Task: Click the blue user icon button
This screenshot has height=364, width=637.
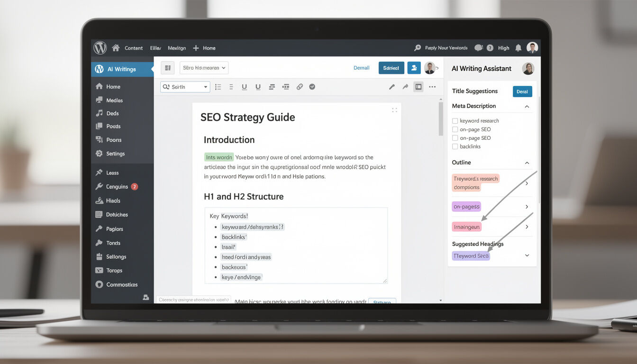Action: (x=414, y=68)
